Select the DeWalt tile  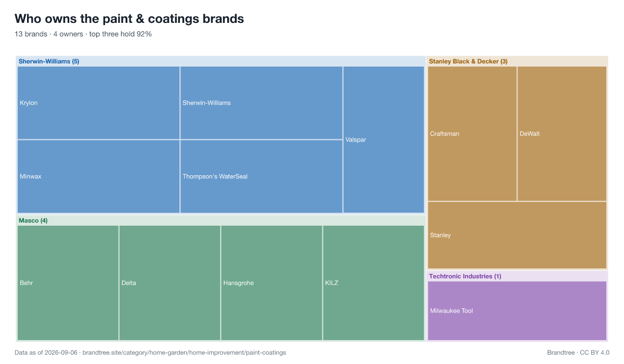(562, 134)
